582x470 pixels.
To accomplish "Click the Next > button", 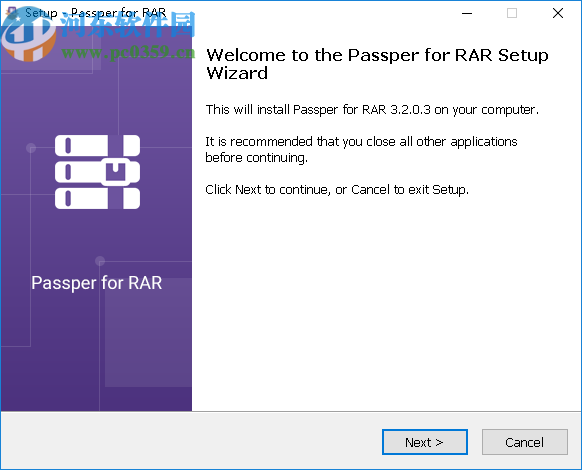I will (x=425, y=442).
